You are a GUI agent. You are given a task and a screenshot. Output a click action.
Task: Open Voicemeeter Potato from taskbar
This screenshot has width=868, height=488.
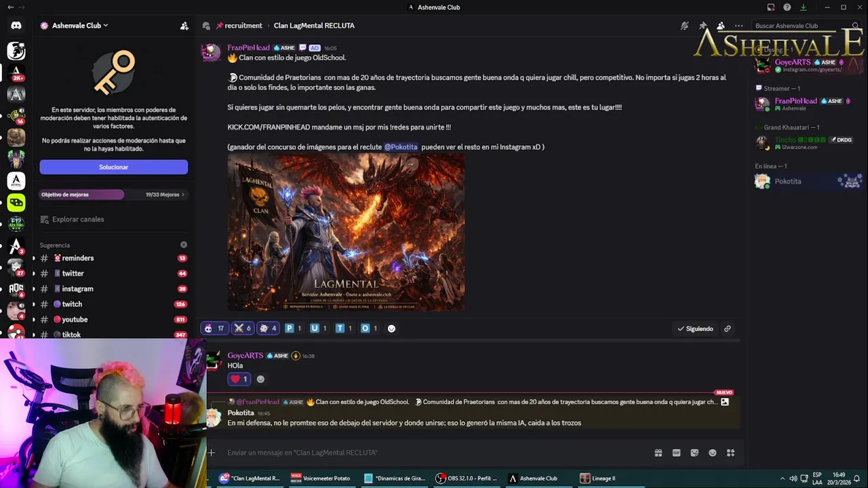[x=321, y=479]
